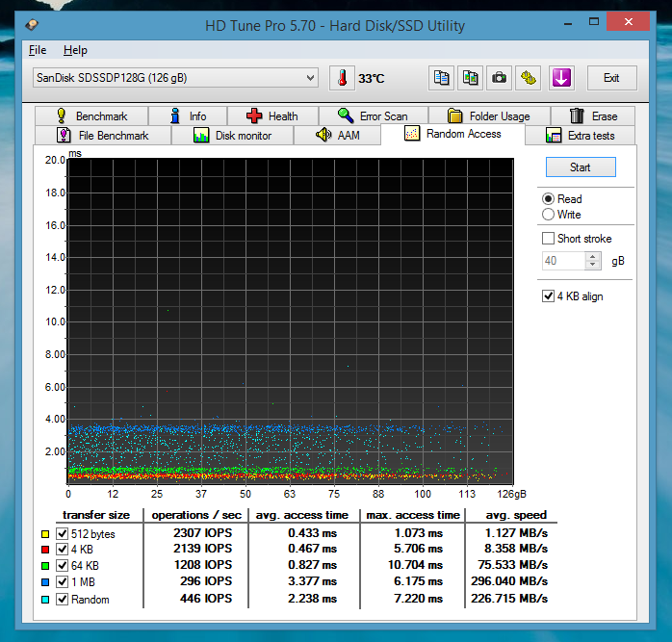Viewport: 672px width, 642px height.
Task: Select the Write radio button
Action: [548, 215]
